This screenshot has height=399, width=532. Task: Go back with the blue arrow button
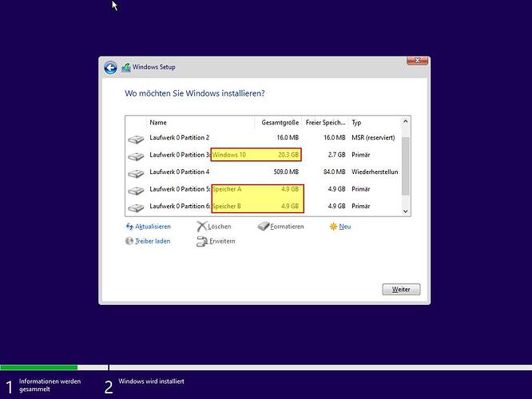[x=110, y=68]
